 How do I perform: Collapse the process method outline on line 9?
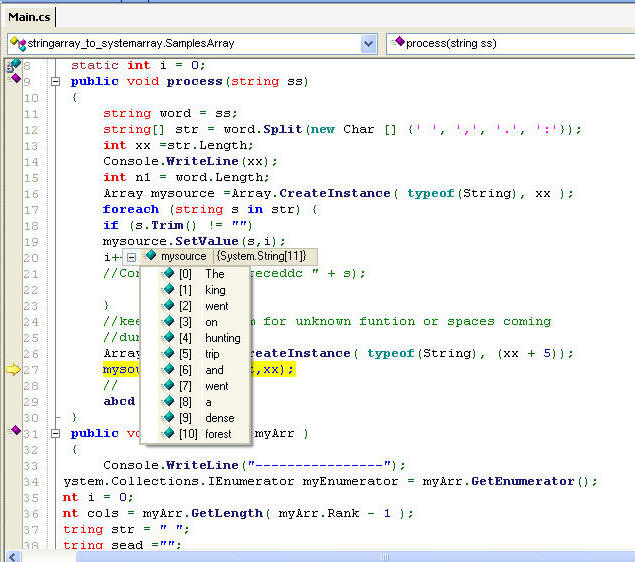[x=56, y=82]
